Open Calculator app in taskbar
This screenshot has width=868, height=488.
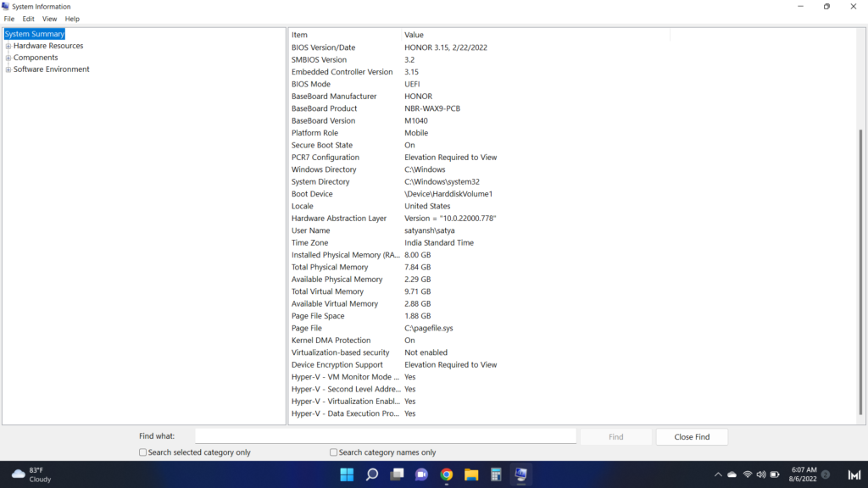coord(496,474)
